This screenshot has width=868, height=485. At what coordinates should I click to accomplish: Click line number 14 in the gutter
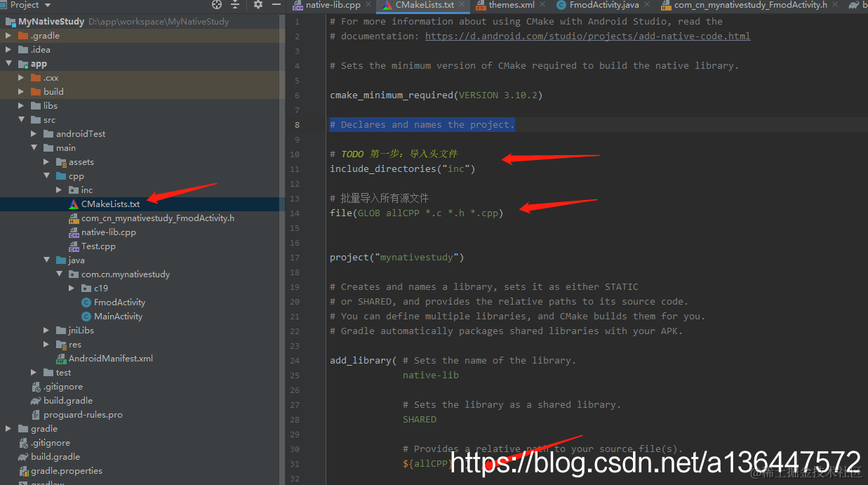(293, 213)
